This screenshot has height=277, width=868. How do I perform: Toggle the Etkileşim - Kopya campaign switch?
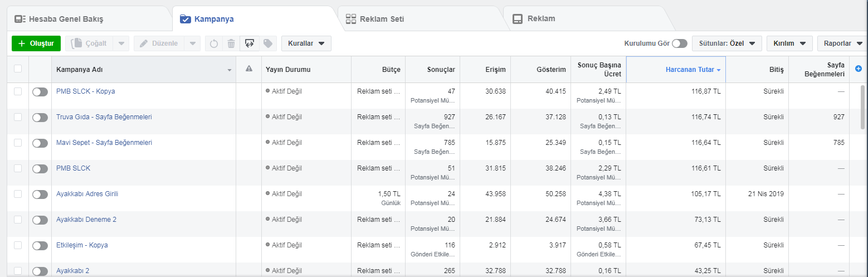40,246
